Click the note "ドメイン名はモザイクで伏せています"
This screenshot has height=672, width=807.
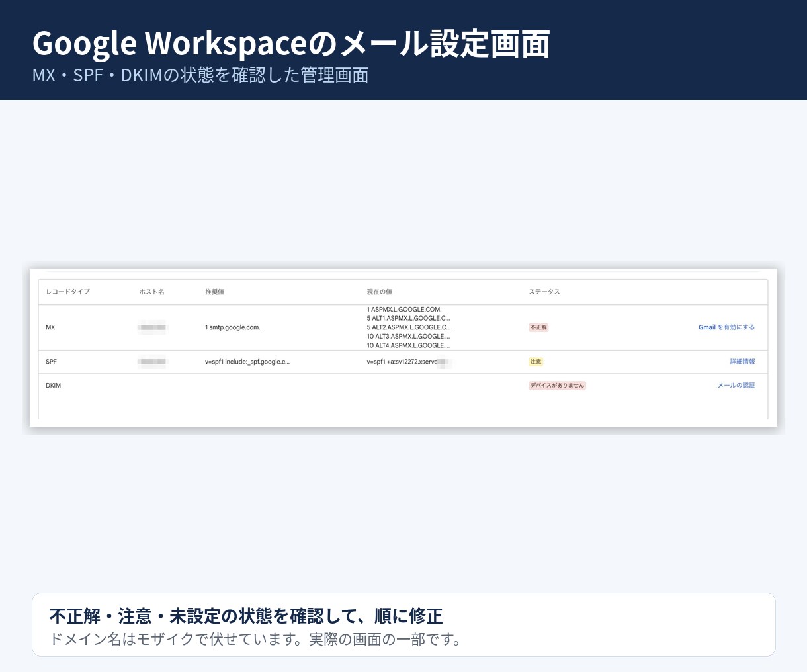(171, 640)
